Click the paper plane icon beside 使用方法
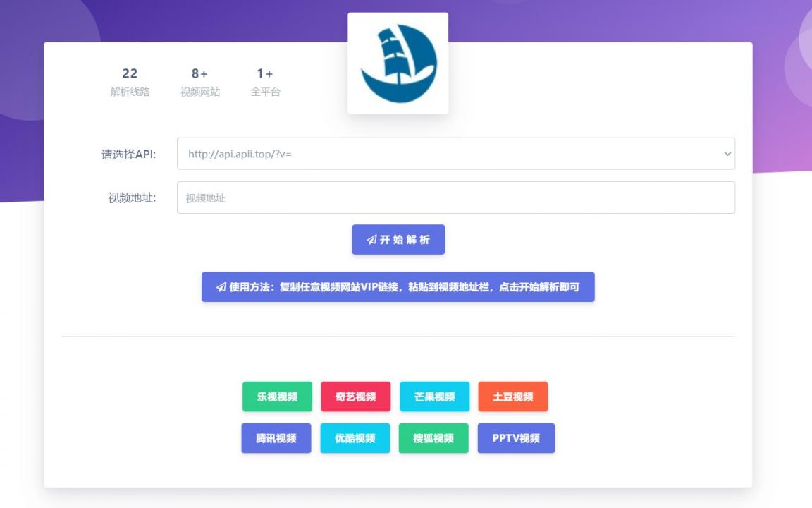Image resolution: width=812 pixels, height=508 pixels. 221,287
